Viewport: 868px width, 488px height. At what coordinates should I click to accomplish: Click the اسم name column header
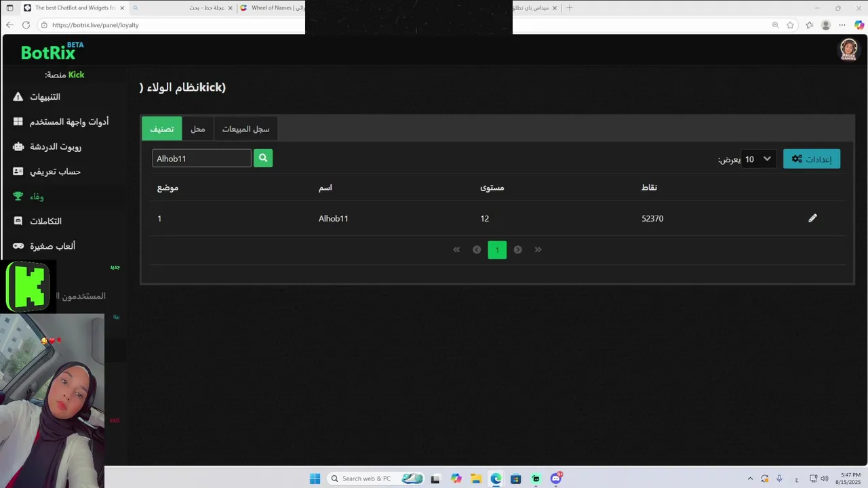(325, 187)
